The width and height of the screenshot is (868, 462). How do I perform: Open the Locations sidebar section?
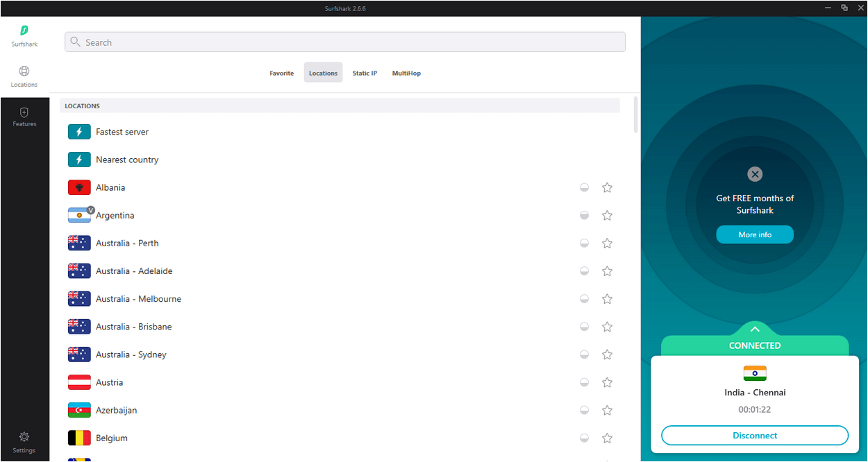(24, 76)
